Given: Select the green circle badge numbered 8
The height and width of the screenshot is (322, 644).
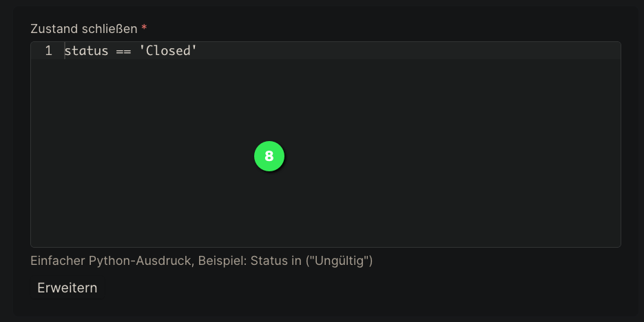Looking at the screenshot, I should [269, 156].
